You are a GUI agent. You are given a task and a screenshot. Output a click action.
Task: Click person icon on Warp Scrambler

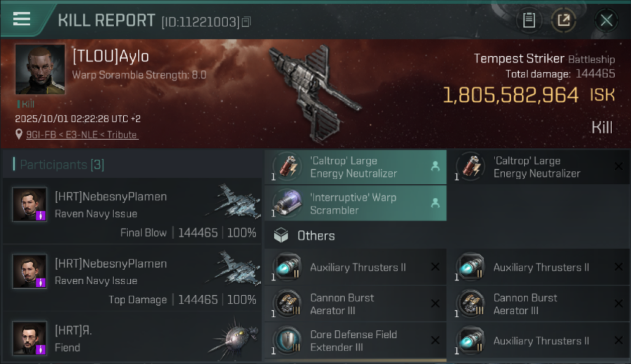pos(435,204)
